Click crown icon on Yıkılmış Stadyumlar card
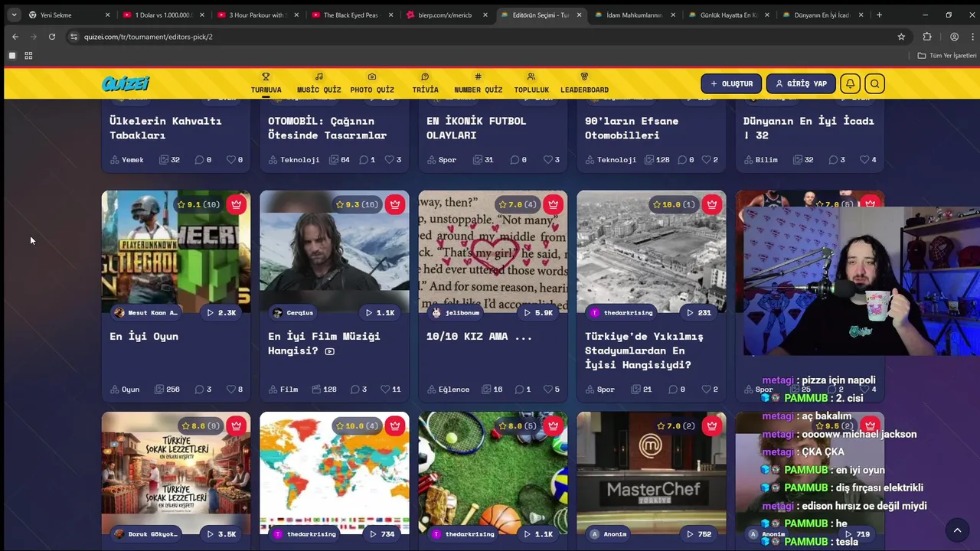The image size is (980, 551). pyautogui.click(x=711, y=204)
